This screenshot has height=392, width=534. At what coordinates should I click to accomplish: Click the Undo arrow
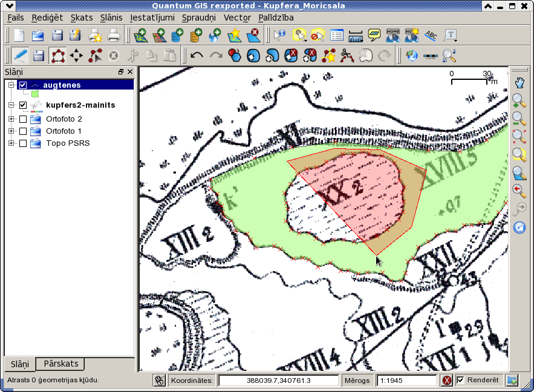(197, 55)
